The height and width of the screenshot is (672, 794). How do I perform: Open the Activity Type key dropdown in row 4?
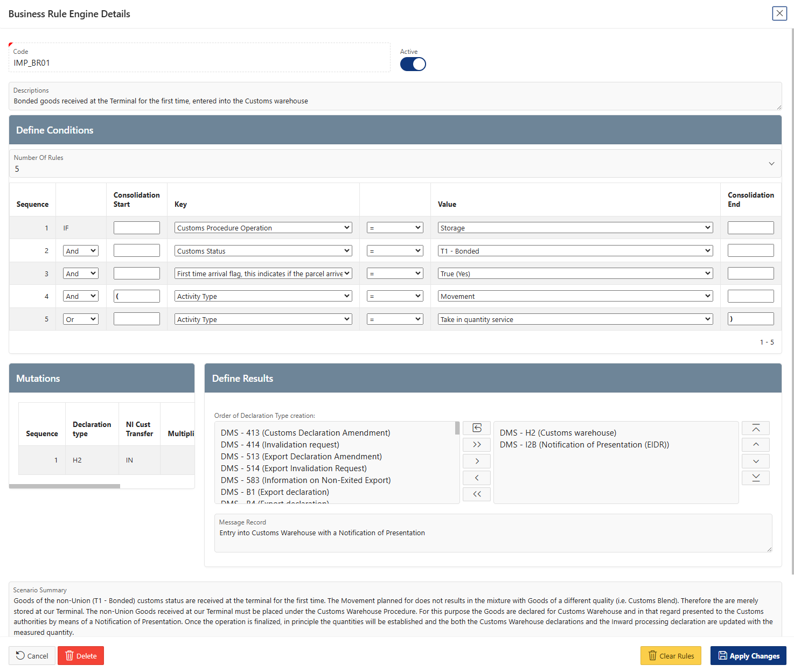coord(263,296)
